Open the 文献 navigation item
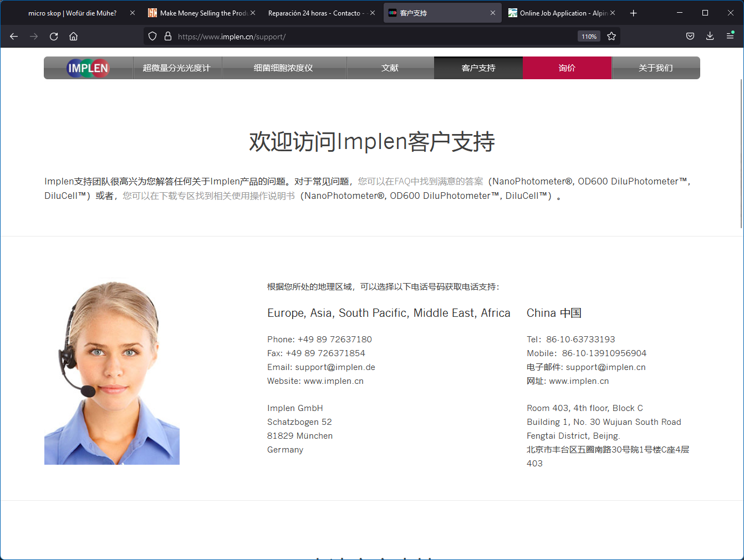The height and width of the screenshot is (560, 744). pos(390,68)
